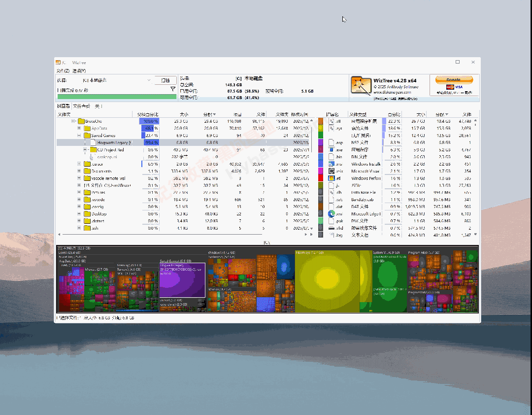Open the drive selection dropdown

click(x=149, y=80)
